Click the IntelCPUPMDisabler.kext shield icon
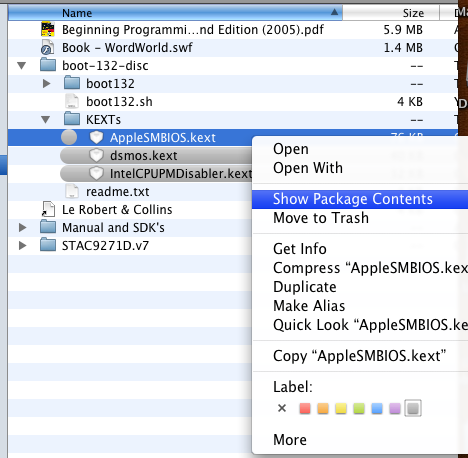The image size is (468, 458). 96,173
